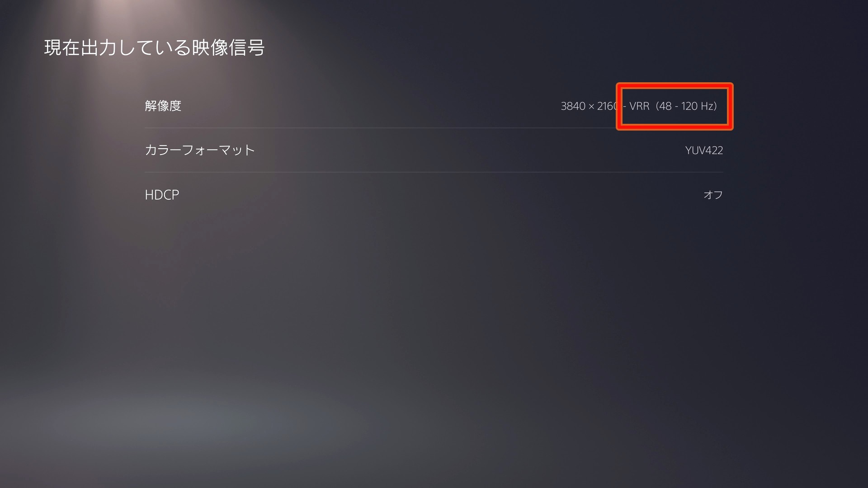Click the closing parenthesis after Hz

click(715, 106)
